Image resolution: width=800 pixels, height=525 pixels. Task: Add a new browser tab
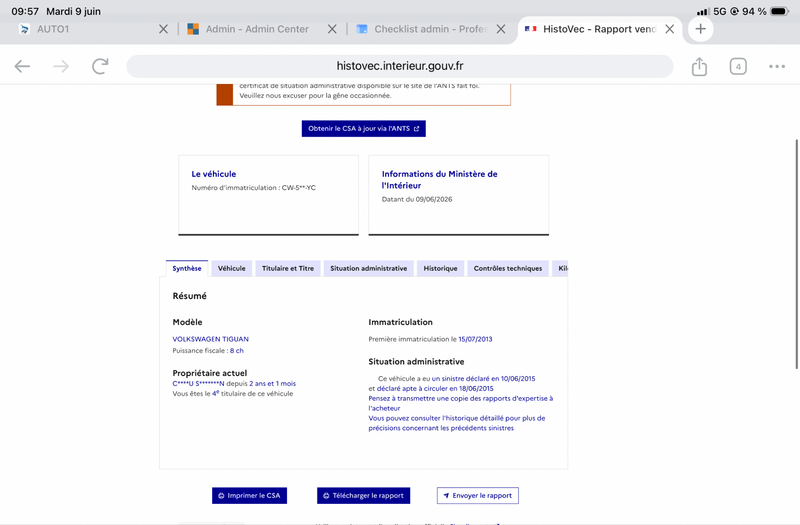700,29
